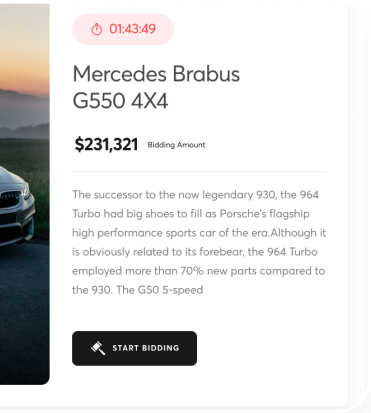Click the misty mountains in the photo
Viewport: 371px width, 413px height.
(25, 113)
